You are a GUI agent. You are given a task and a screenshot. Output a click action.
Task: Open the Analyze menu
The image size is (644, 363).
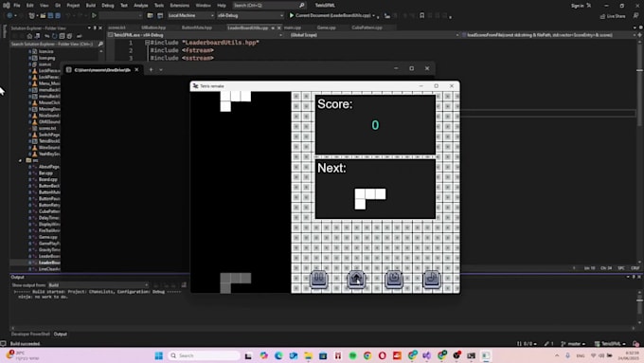[x=141, y=6]
